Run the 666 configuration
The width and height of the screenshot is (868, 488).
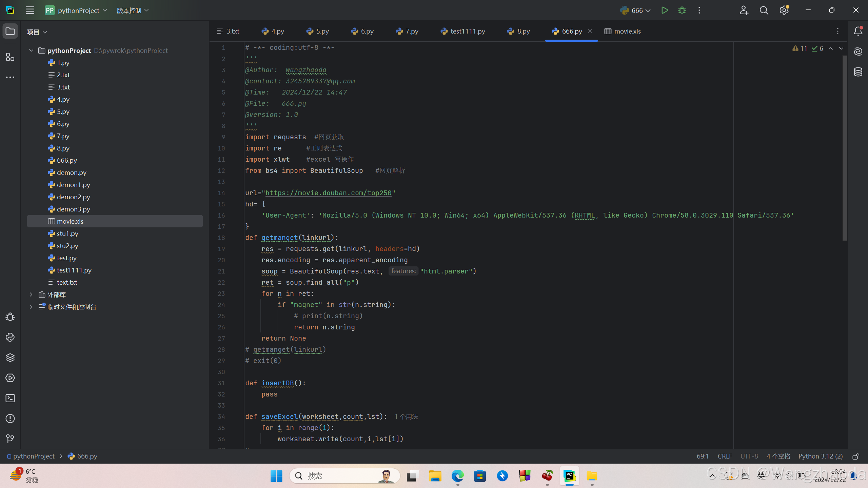[665, 10]
